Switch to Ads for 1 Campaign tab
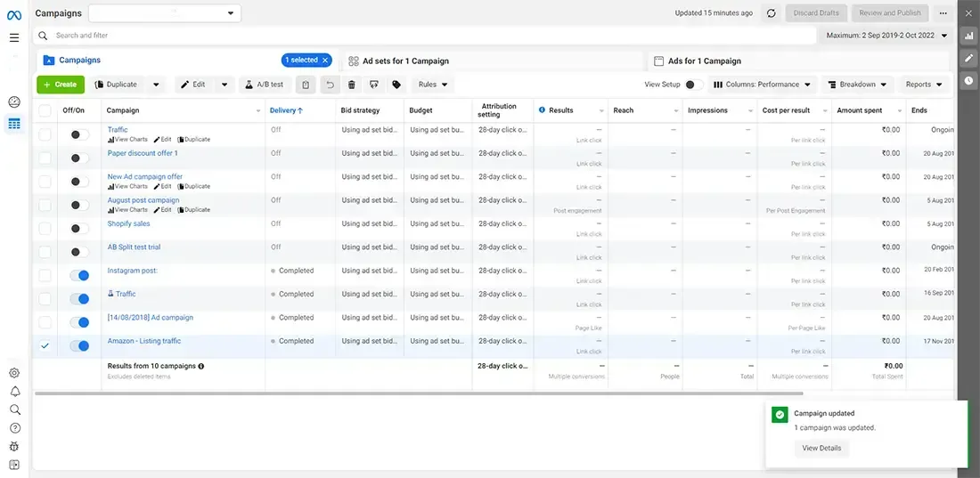 (x=704, y=61)
